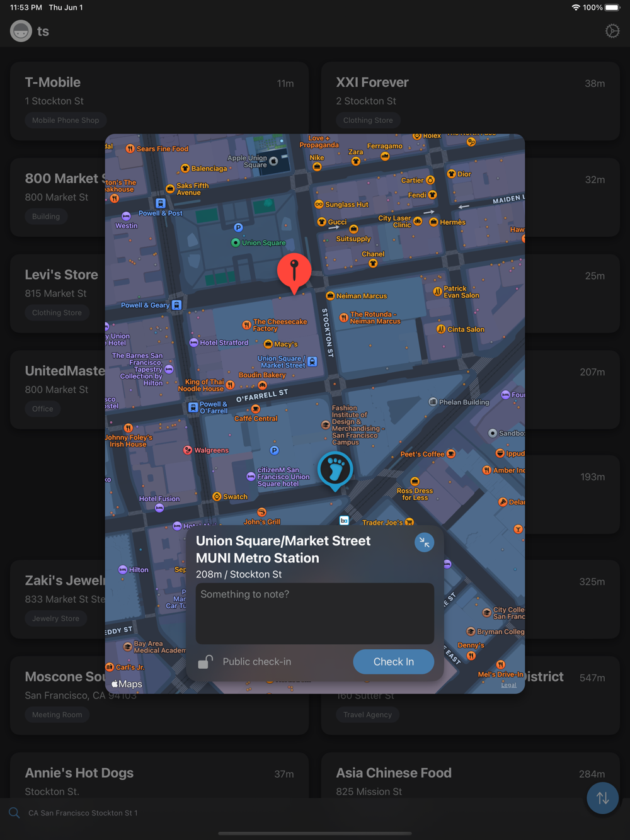Tap the search magnifier icon at bottom
This screenshot has width=630, height=840.
[14, 813]
